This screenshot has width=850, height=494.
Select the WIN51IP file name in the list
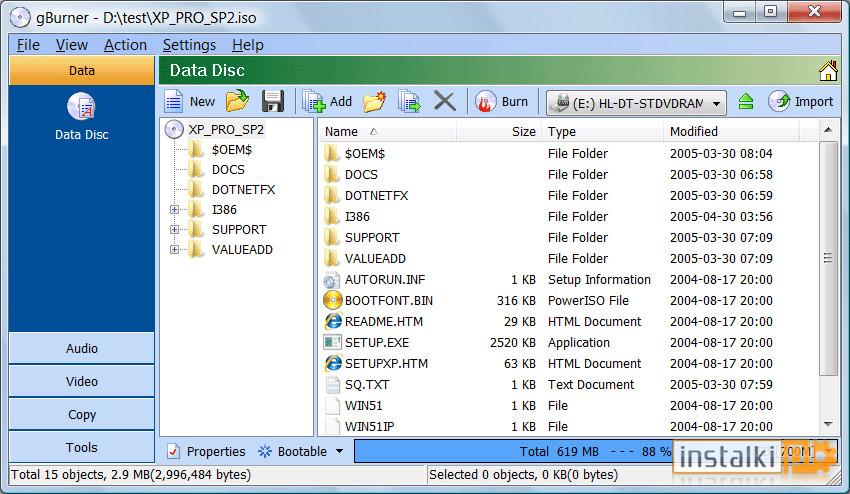[370, 426]
